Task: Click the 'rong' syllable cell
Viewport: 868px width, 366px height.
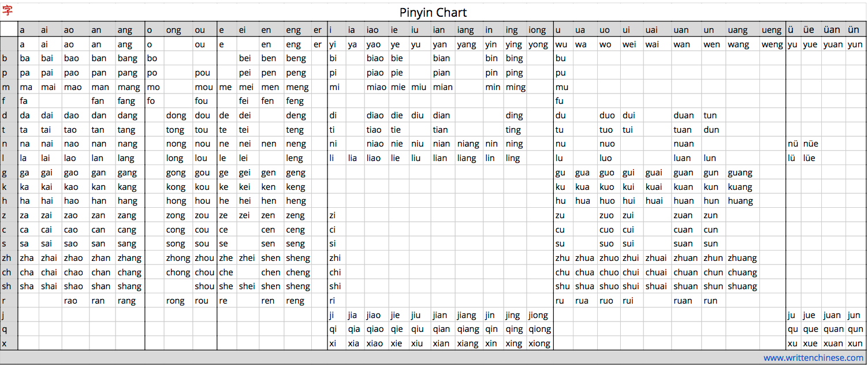Action: point(176,301)
